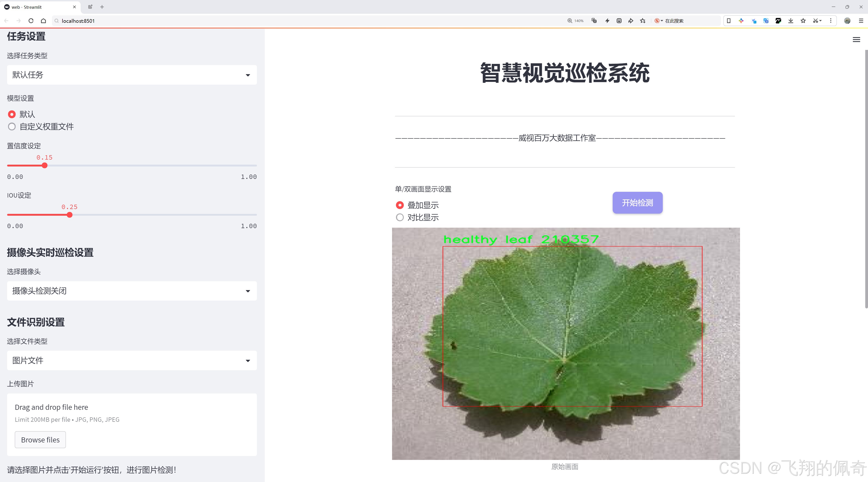Click the 原始画面 image caption

(x=565, y=467)
